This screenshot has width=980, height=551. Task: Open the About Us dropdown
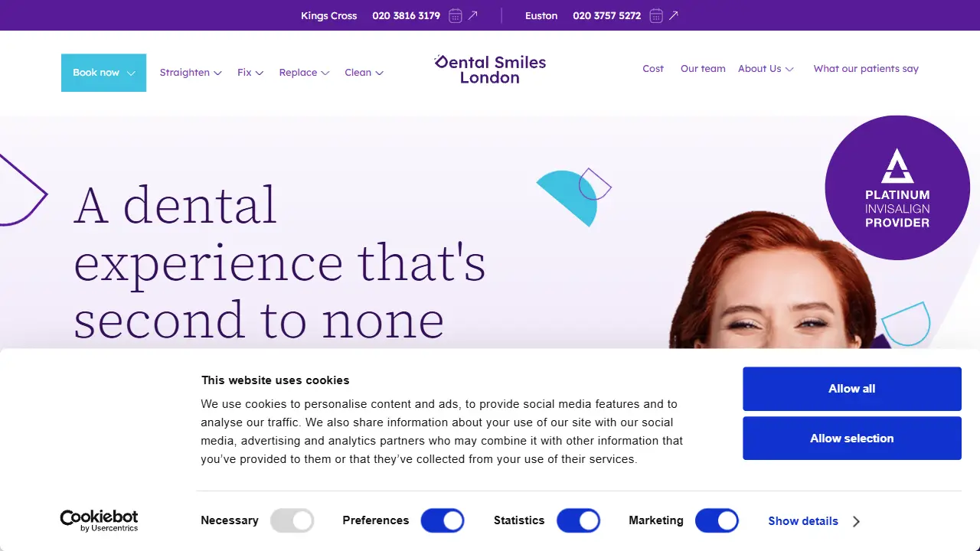tap(766, 69)
